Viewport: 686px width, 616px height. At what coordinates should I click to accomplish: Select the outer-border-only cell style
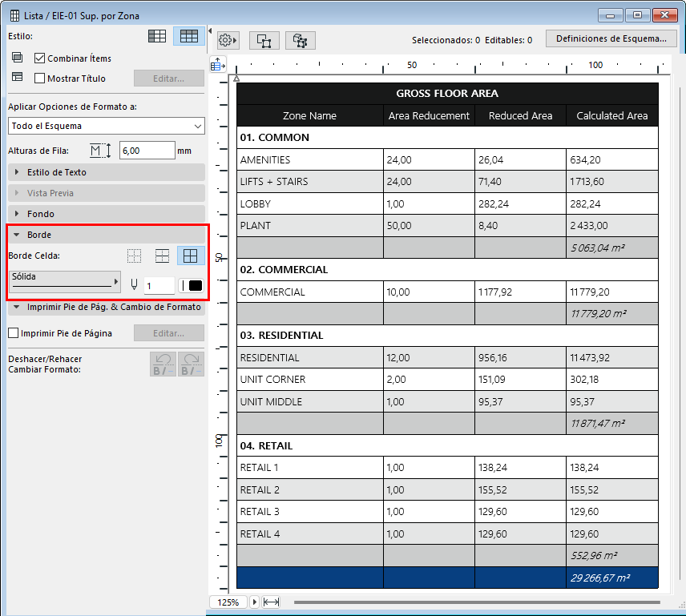[162, 256]
